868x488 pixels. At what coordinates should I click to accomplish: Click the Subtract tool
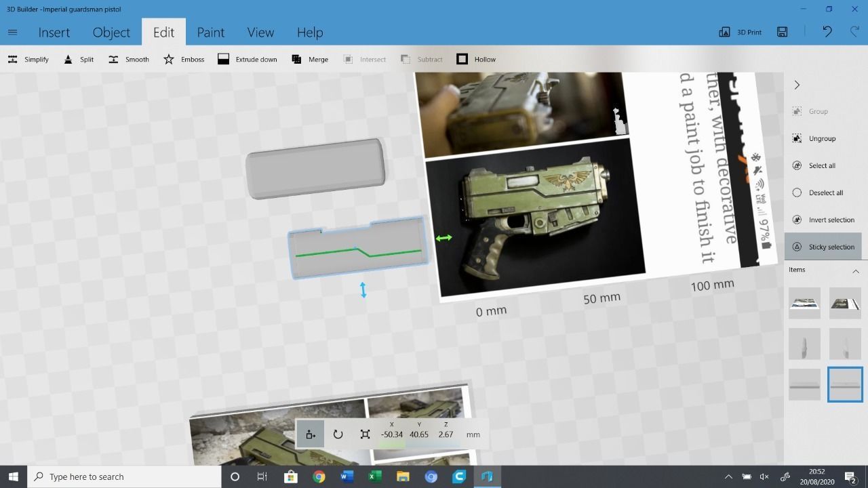(422, 59)
